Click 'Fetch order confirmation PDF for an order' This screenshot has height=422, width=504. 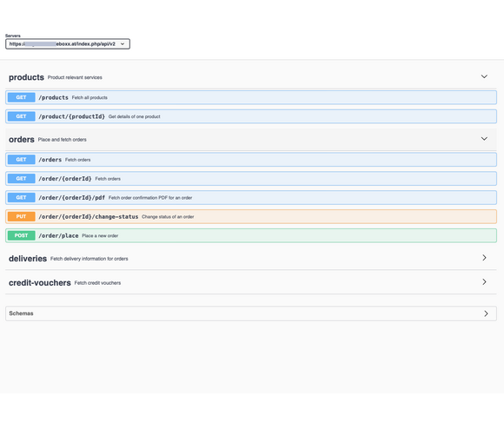150,198
